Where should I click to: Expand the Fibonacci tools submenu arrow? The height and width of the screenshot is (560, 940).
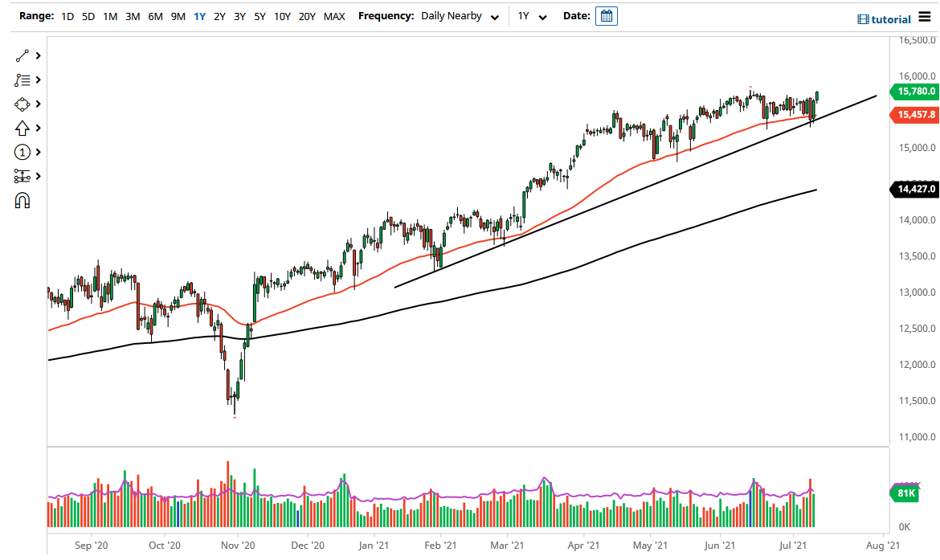39,80
